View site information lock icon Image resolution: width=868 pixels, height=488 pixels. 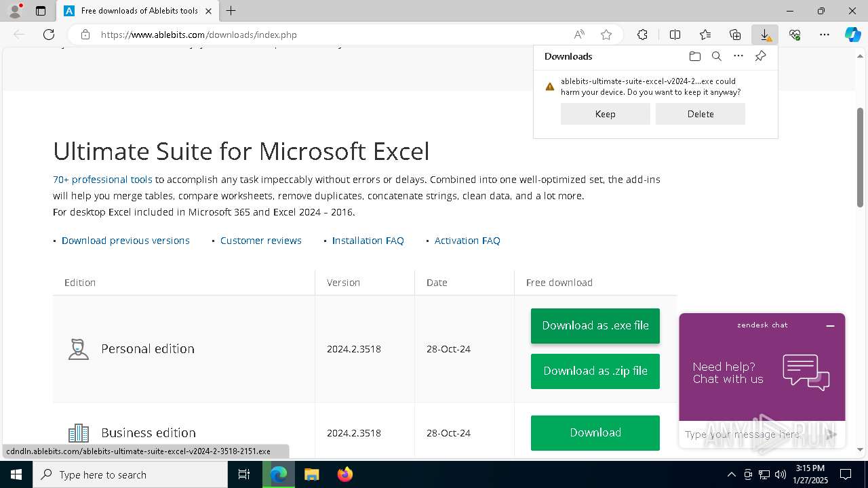point(85,35)
